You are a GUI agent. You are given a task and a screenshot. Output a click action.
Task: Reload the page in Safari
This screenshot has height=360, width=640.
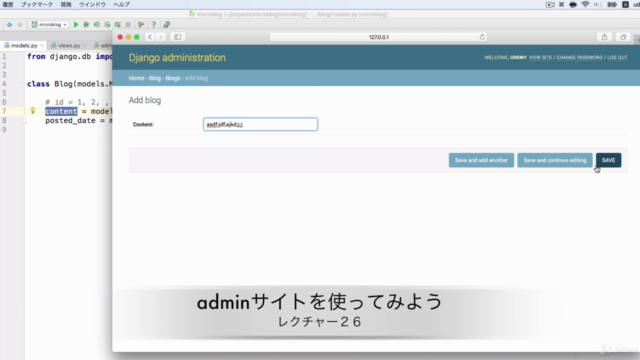coord(482,37)
